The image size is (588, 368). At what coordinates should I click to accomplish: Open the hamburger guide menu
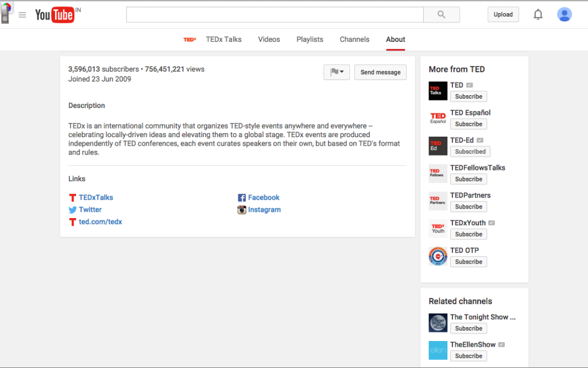(x=22, y=15)
